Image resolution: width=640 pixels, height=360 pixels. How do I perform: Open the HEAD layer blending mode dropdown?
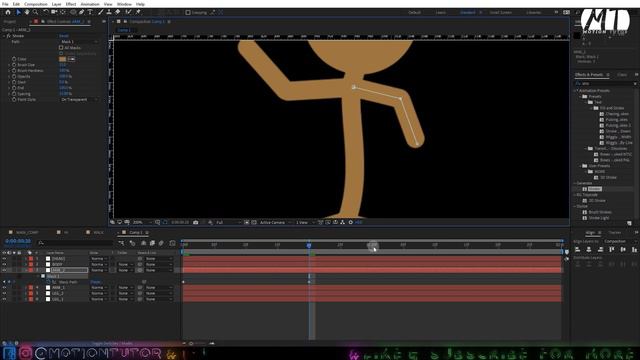coord(99,259)
